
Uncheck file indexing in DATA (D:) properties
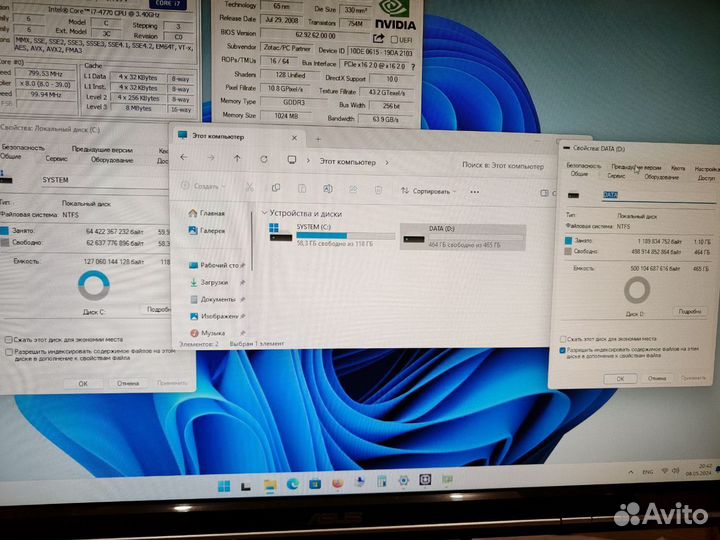[x=562, y=350]
